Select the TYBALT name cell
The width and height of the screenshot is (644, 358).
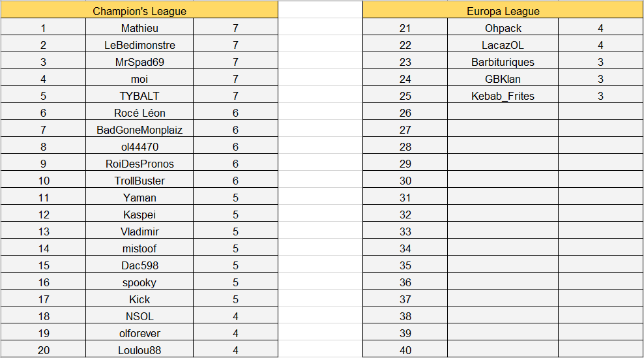coord(139,96)
